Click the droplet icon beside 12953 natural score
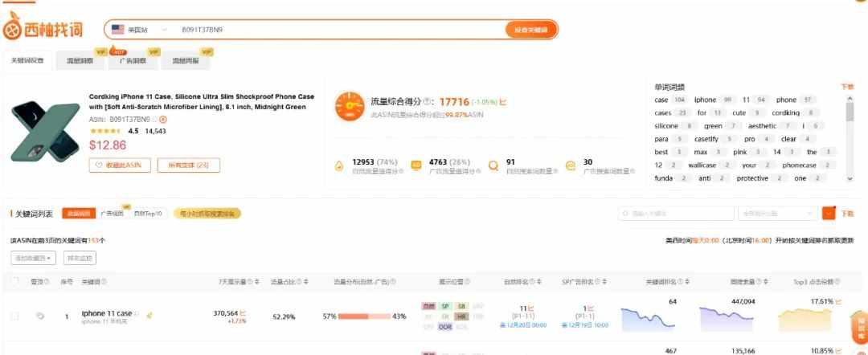Screen dimensions: 868x355 [x=339, y=166]
